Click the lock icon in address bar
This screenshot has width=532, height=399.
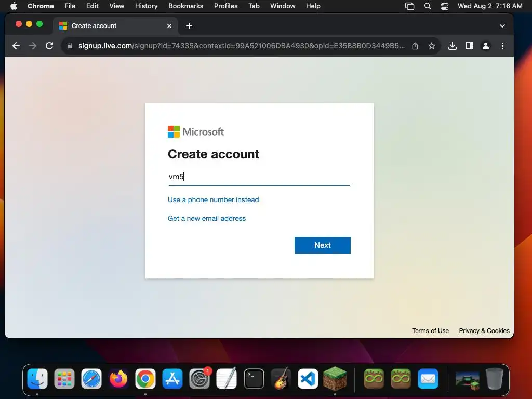click(70, 46)
